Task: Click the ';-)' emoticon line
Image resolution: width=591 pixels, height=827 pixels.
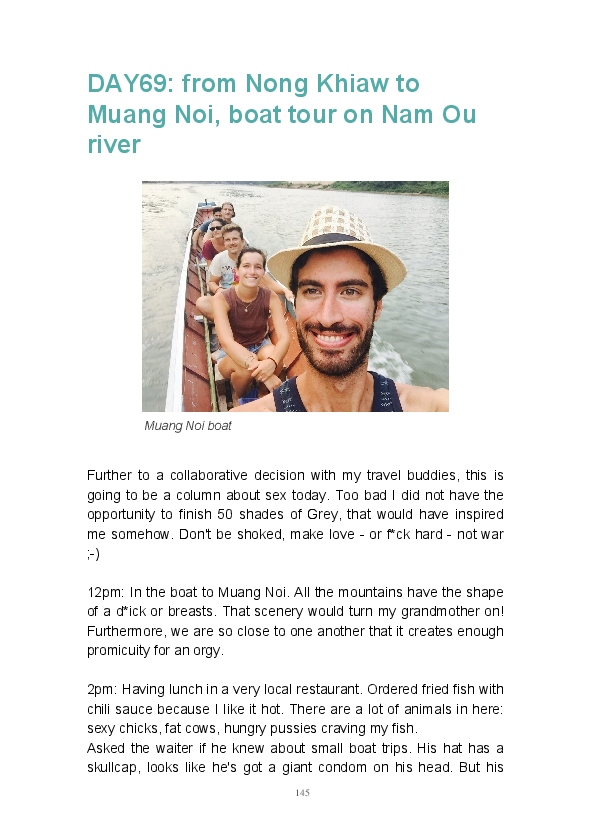Action: point(94,554)
